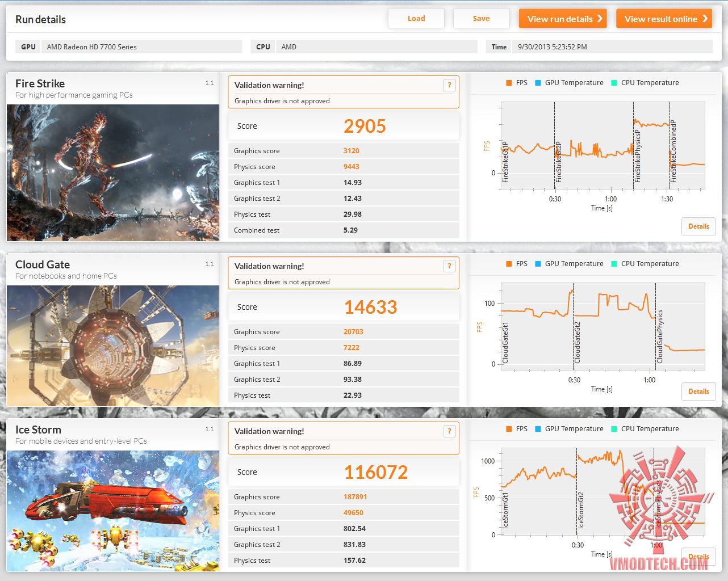The image size is (728, 581).
Task: Click the Fire Strike title heading
Action: point(40,83)
